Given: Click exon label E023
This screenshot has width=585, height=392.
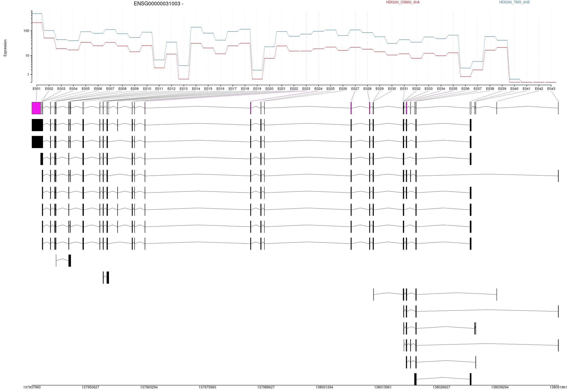Looking at the screenshot, I should click(x=306, y=89).
